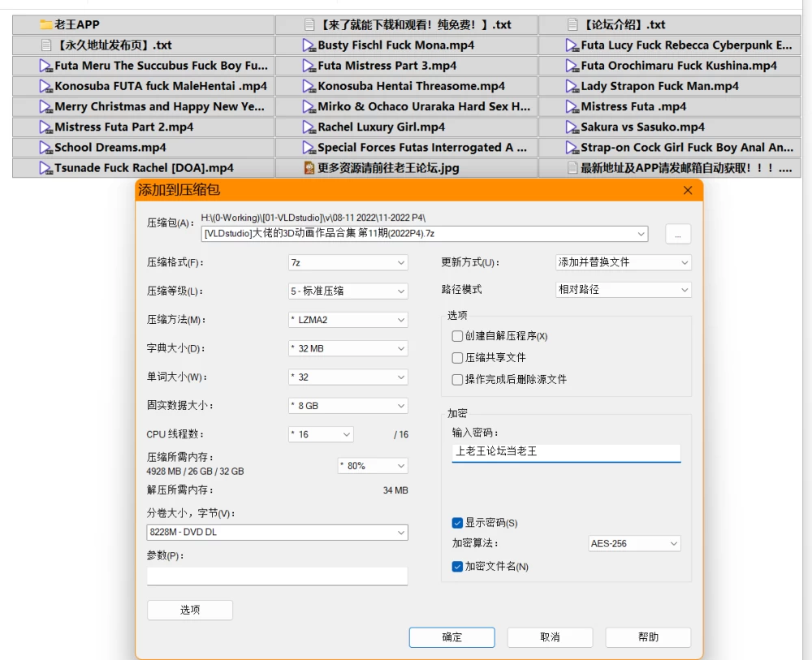Viewport: 812px width, 660px height.
Task: Expand the 压缩等级 5 - 标准压缩 dropdown
Action: pos(348,291)
